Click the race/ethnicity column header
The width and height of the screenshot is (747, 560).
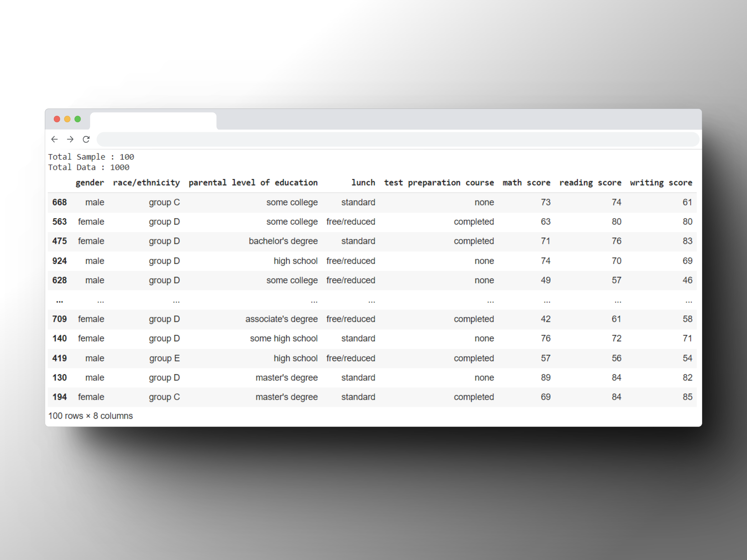[x=146, y=183]
